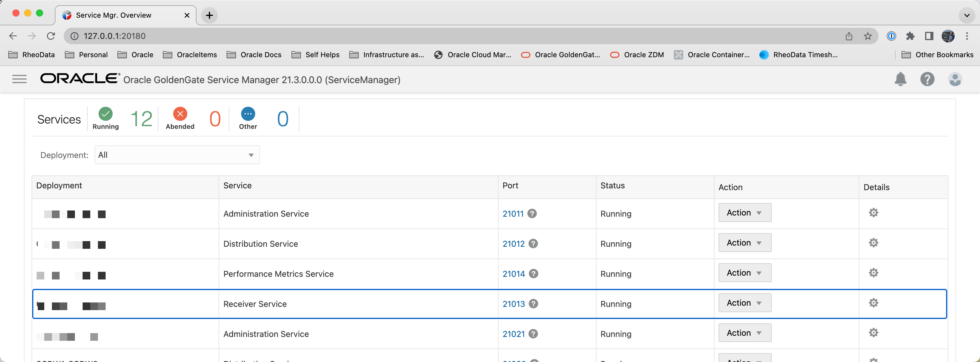Open the hamburger navigation menu
The height and width of the screenshot is (362, 980).
click(19, 79)
